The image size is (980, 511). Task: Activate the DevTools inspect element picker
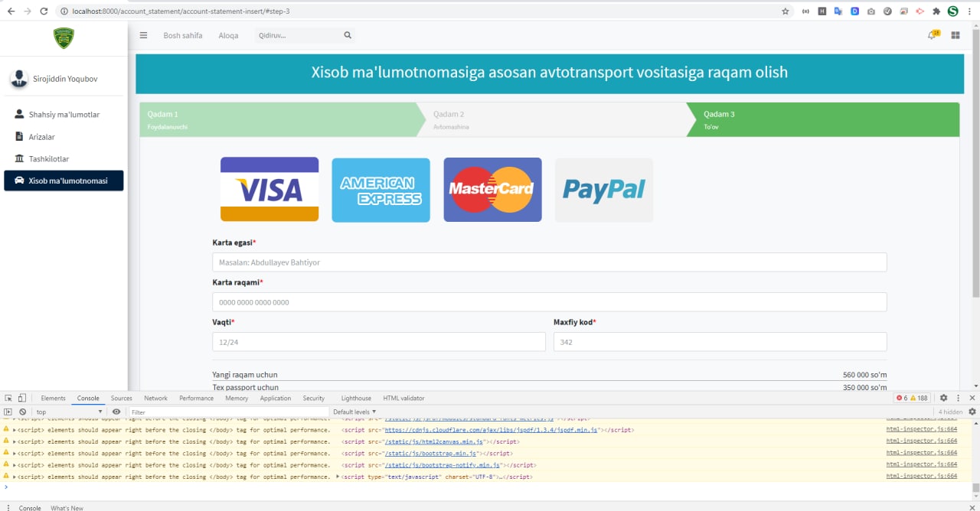tap(8, 398)
